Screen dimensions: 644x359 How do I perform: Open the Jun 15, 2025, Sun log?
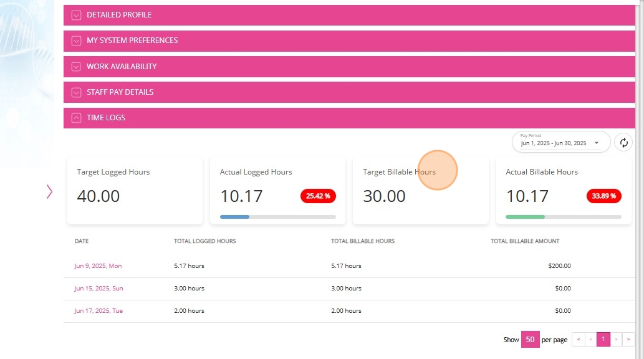click(99, 289)
